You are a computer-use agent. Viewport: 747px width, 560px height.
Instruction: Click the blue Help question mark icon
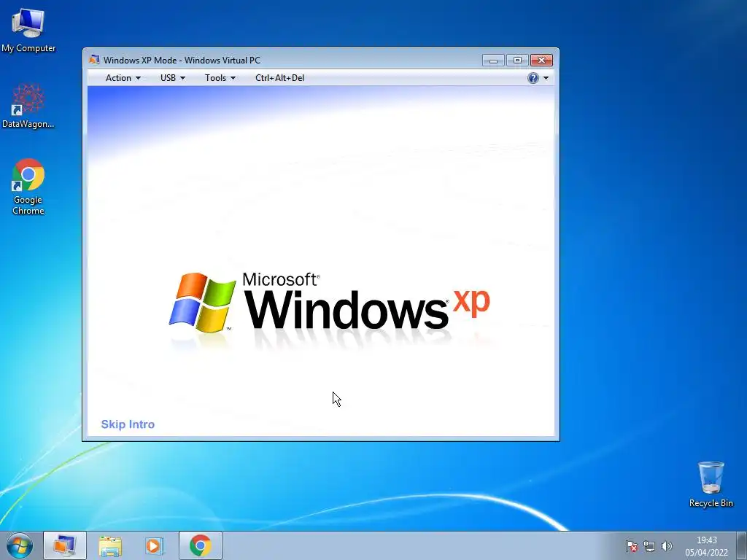point(533,78)
